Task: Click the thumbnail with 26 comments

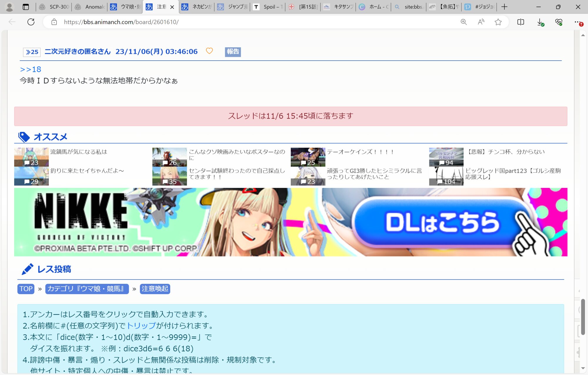Action: 170,157
